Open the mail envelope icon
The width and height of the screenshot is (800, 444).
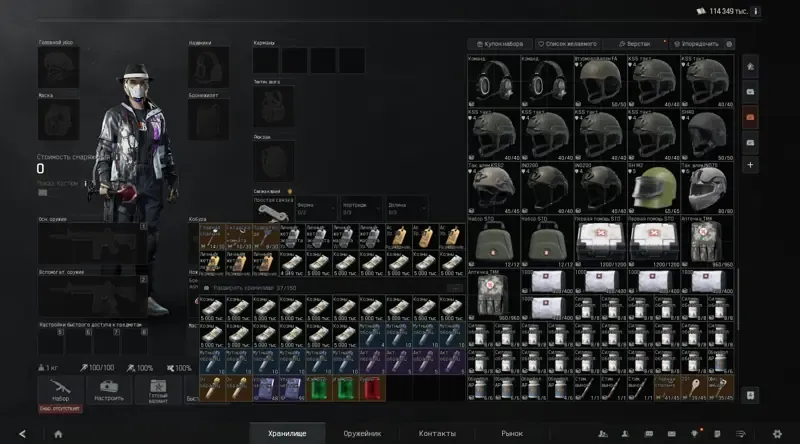click(x=671, y=434)
